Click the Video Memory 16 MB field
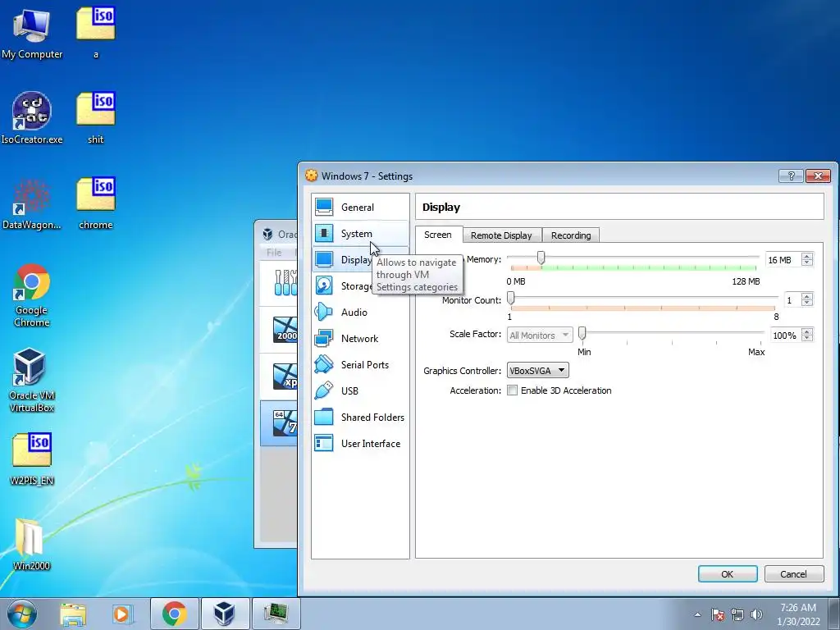Image resolution: width=840 pixels, height=630 pixels. 783,260
